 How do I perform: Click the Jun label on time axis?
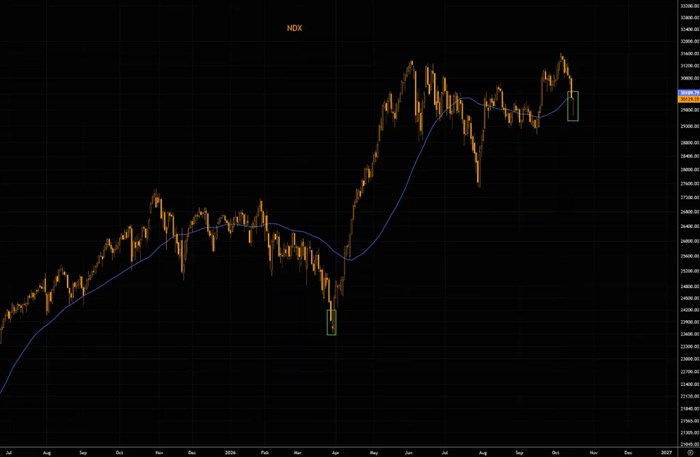pos(409,453)
